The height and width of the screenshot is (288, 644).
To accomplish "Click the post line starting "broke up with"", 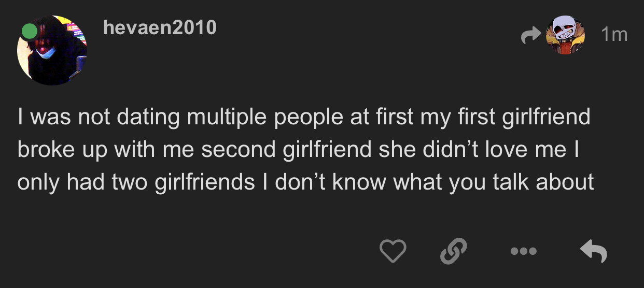I will coord(299,149).
